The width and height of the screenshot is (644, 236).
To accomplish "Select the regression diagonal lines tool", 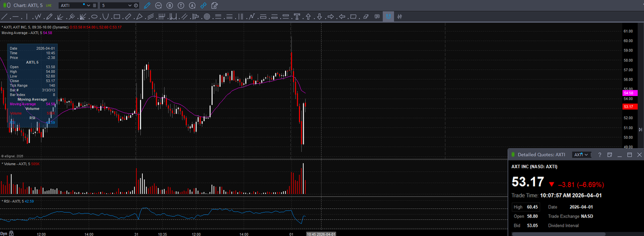I will click(x=184, y=17).
